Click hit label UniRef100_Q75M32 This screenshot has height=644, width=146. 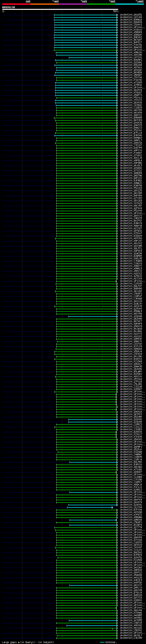point(131,85)
